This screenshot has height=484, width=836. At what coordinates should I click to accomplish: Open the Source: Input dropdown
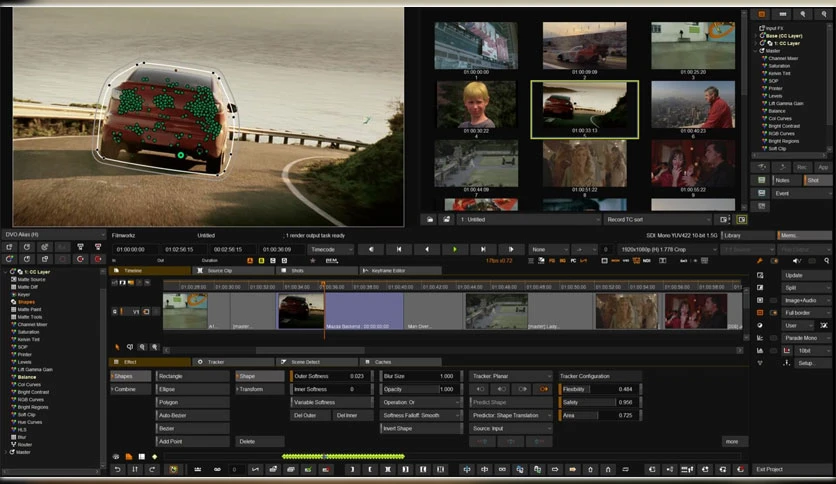coord(510,428)
